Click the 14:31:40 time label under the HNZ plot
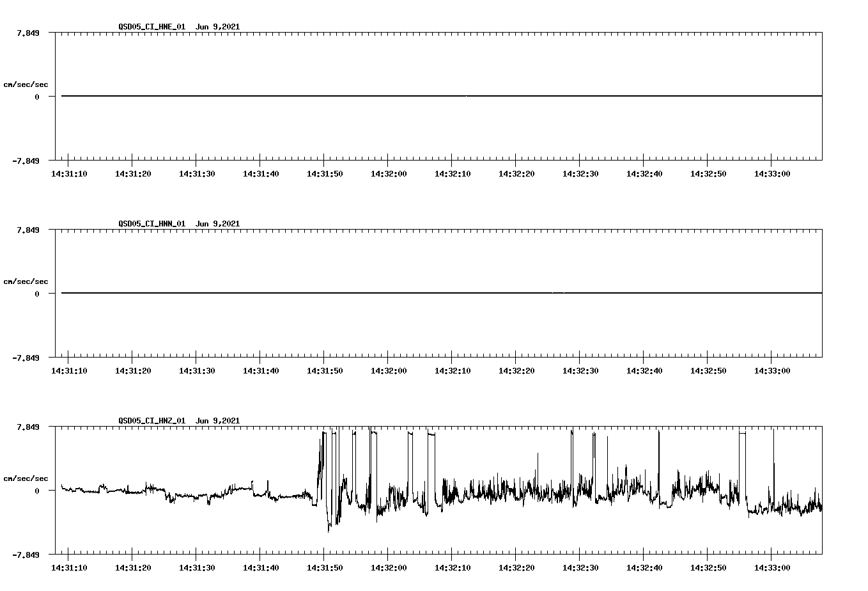This screenshot has width=868, height=591. [x=261, y=568]
